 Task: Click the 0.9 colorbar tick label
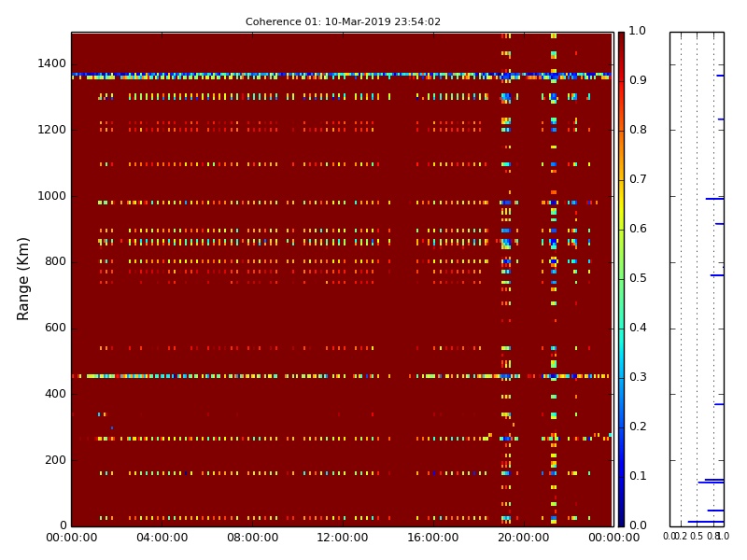(x=638, y=80)
